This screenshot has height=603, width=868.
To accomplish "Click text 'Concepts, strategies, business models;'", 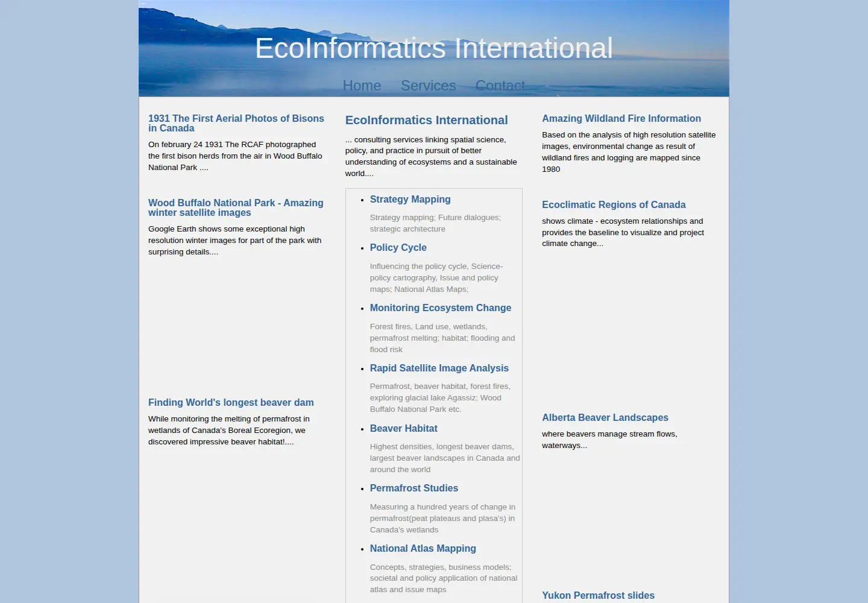I will [441, 567].
